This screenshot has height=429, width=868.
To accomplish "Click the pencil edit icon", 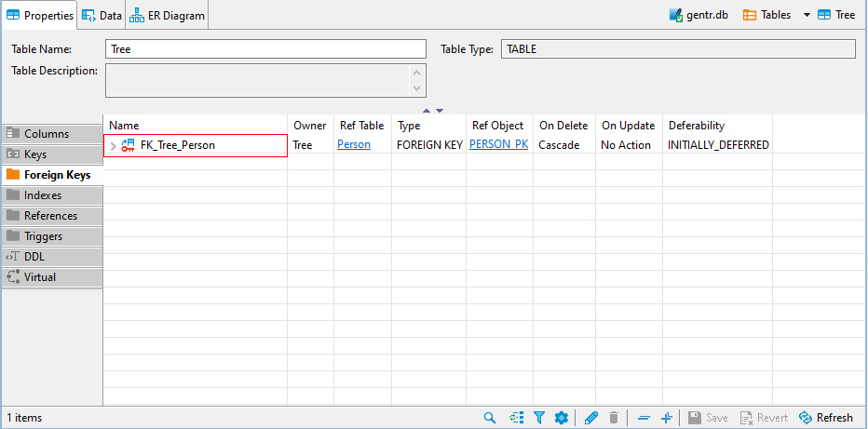I will point(591,418).
